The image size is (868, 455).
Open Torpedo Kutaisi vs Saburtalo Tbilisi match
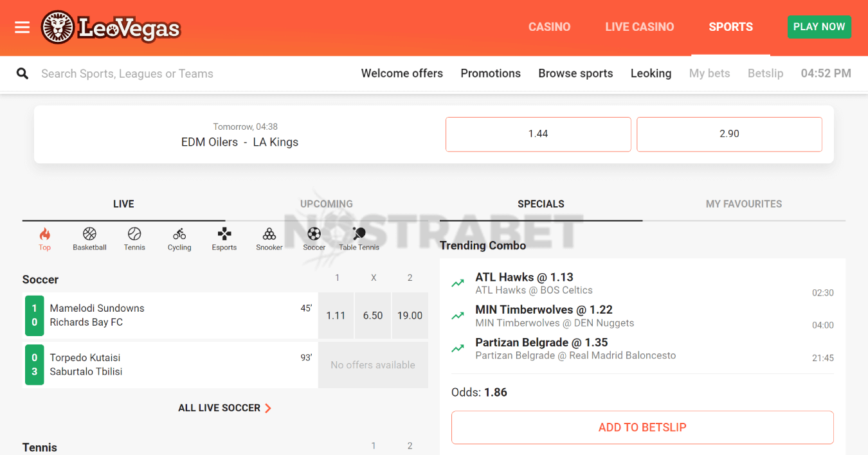[170, 365]
